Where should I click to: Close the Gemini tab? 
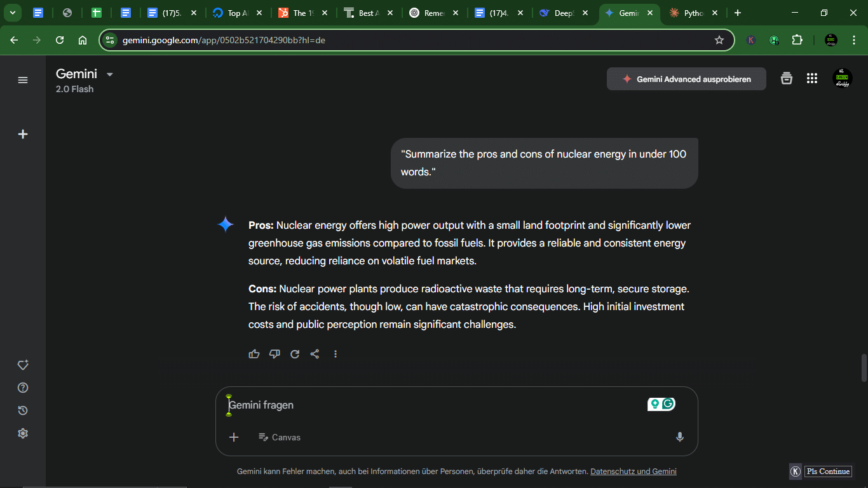(x=649, y=13)
